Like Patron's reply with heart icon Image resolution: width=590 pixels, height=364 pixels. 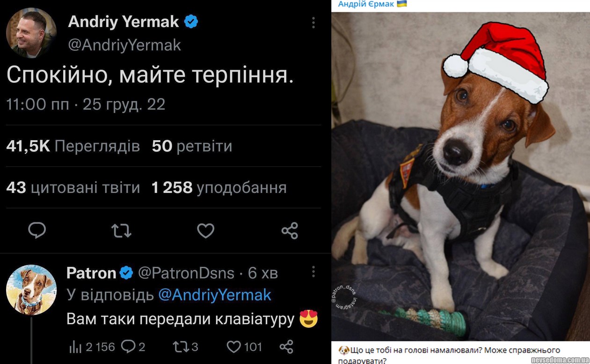(233, 347)
